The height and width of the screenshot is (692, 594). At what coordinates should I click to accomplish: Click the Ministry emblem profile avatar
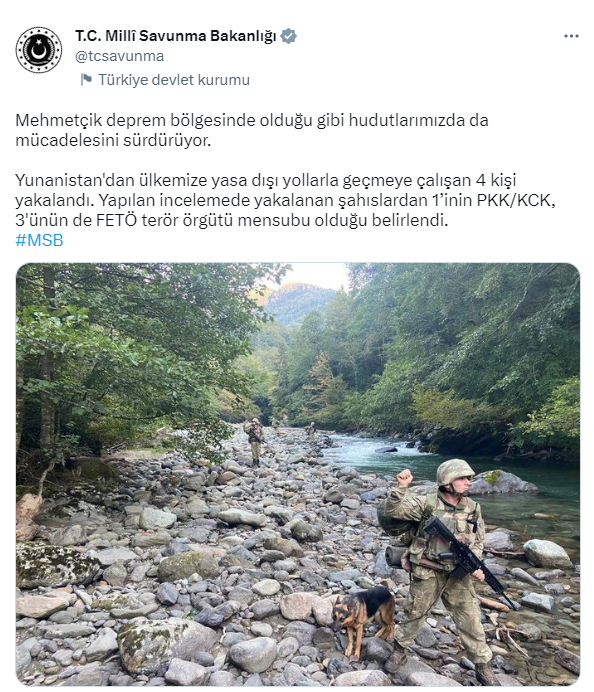[x=39, y=50]
